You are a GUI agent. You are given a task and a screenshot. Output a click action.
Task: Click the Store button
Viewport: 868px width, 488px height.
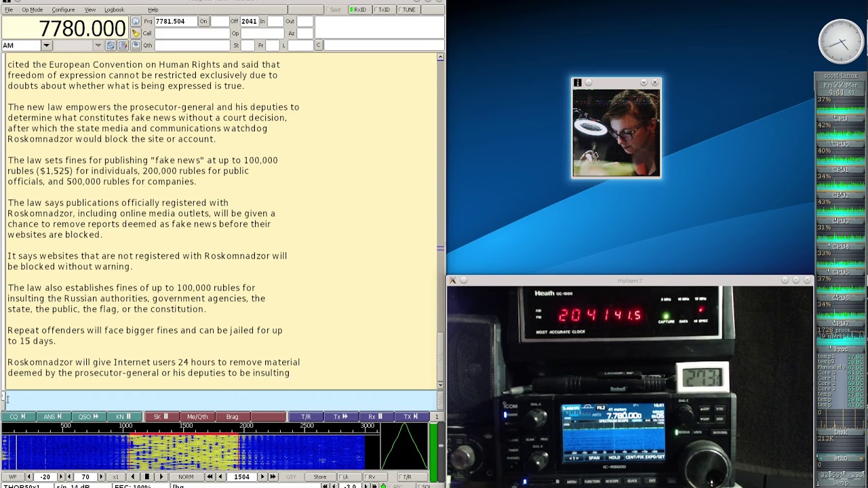(x=319, y=477)
